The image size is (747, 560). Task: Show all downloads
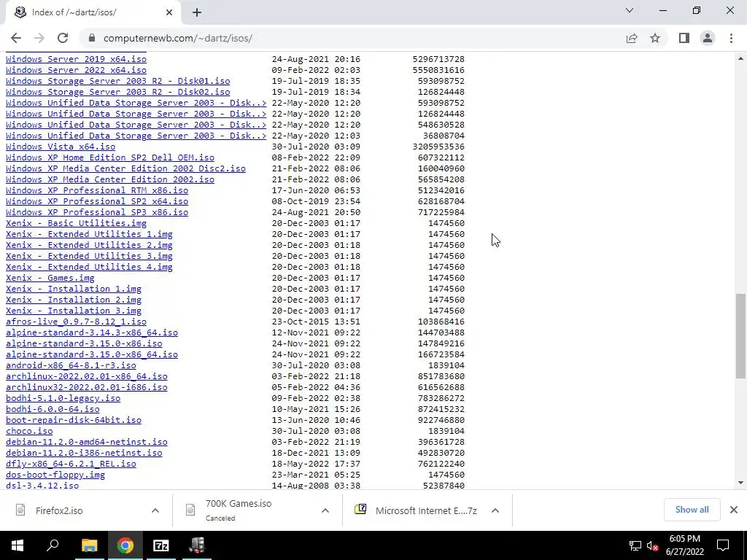click(692, 510)
